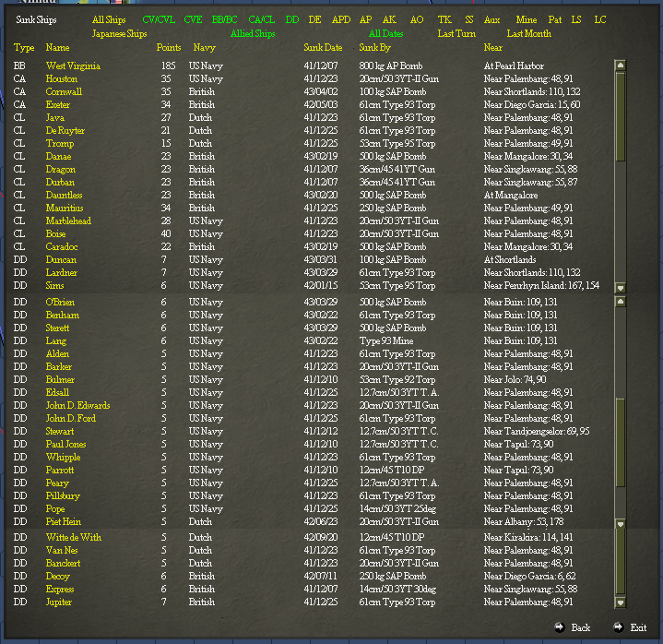Show Allied Ships losses
Viewport: 663px width, 644px height.
253,34
